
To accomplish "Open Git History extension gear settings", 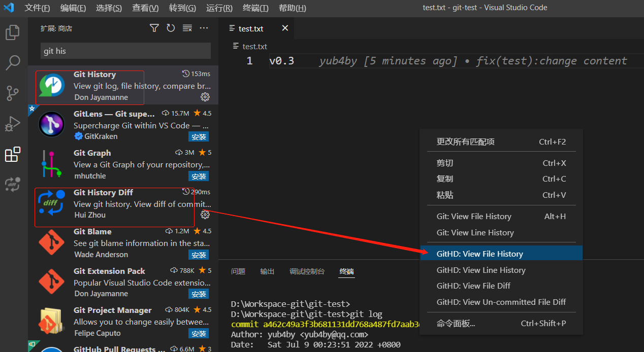I will (x=205, y=97).
